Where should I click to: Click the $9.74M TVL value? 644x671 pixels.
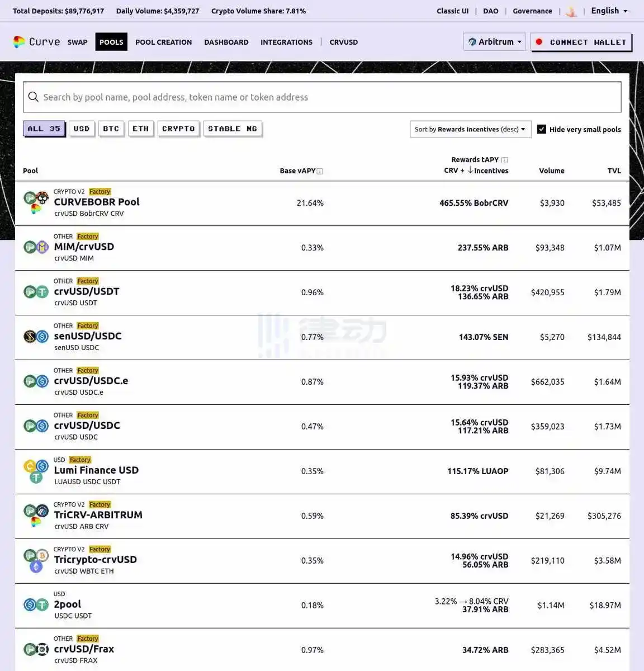point(608,471)
